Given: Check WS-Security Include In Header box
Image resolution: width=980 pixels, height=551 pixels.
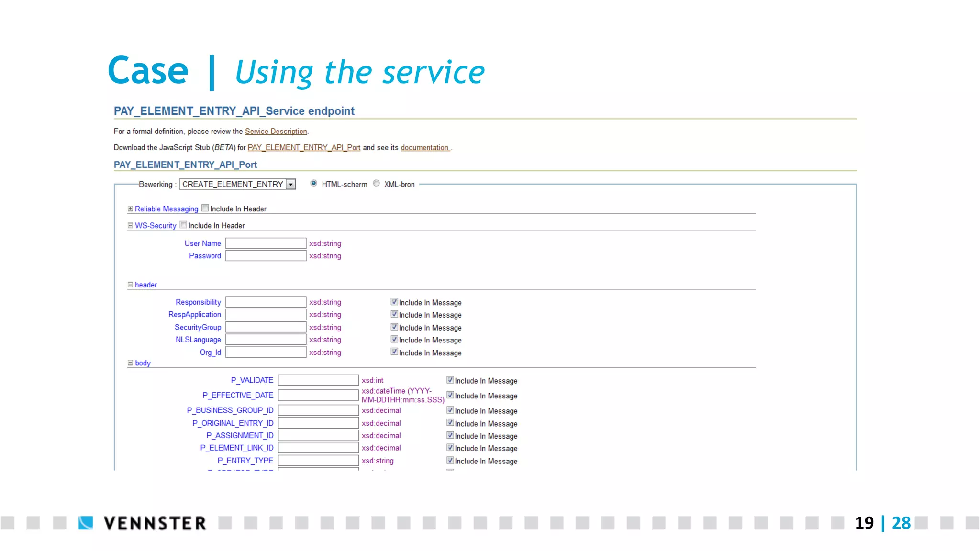Looking at the screenshot, I should [x=183, y=225].
